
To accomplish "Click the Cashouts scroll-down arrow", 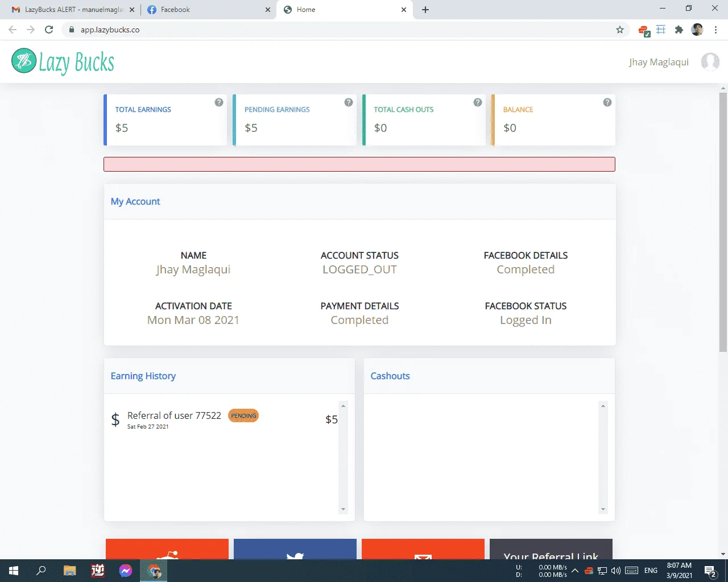I will coord(603,509).
